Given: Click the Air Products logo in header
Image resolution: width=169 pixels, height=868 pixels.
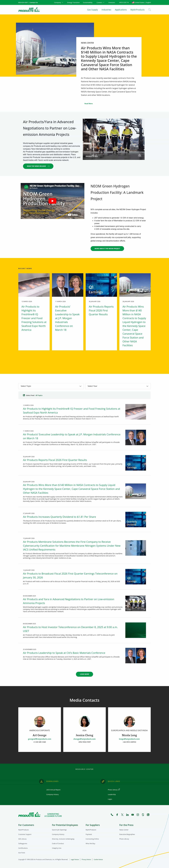Looking at the screenshot, I should point(29,10).
